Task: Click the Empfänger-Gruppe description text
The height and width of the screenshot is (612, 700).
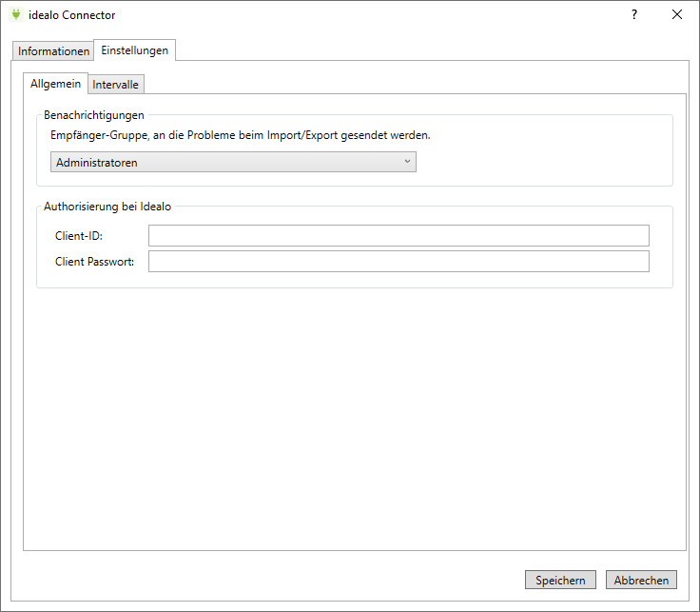Action: (240, 135)
